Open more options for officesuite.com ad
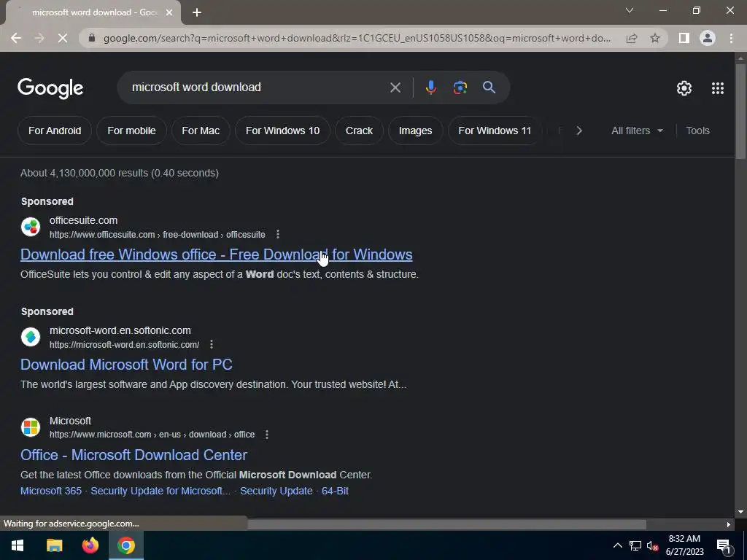Viewport: 747px width, 560px height. point(278,234)
